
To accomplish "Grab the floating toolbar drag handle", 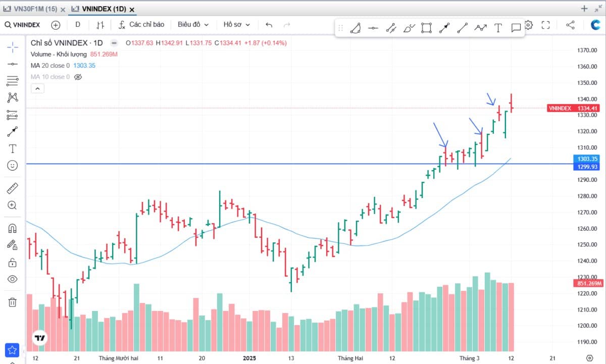I will point(341,28).
